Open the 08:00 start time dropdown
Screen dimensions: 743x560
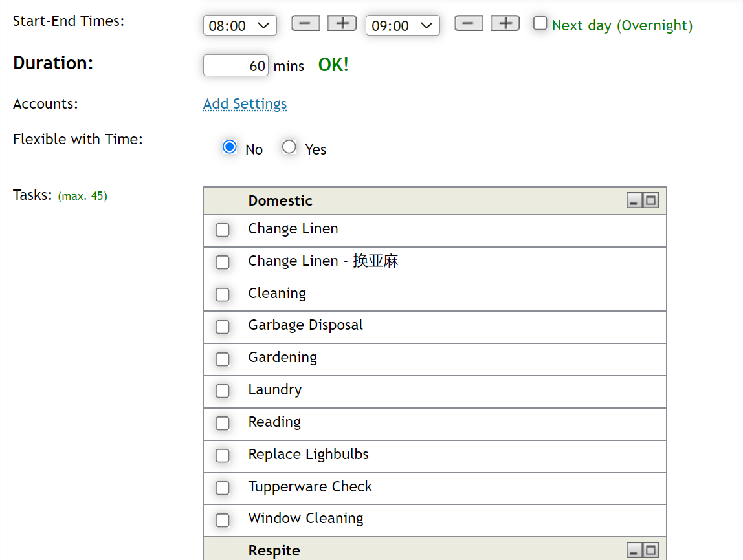239,25
